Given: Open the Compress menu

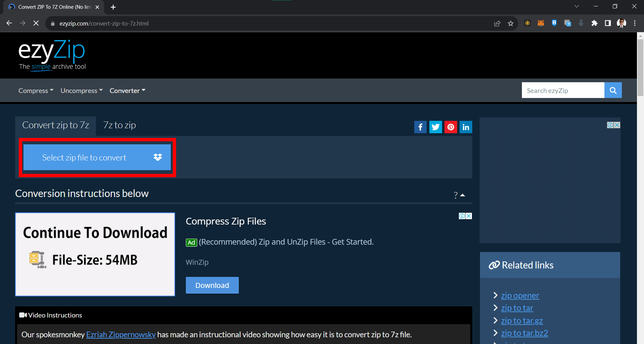Looking at the screenshot, I should (x=36, y=90).
